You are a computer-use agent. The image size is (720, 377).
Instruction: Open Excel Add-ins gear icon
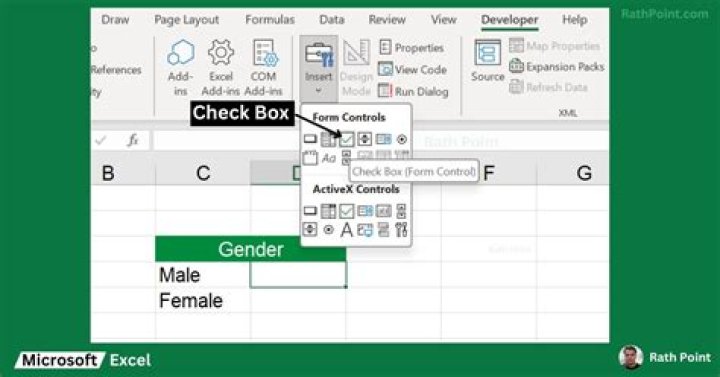tap(221, 68)
